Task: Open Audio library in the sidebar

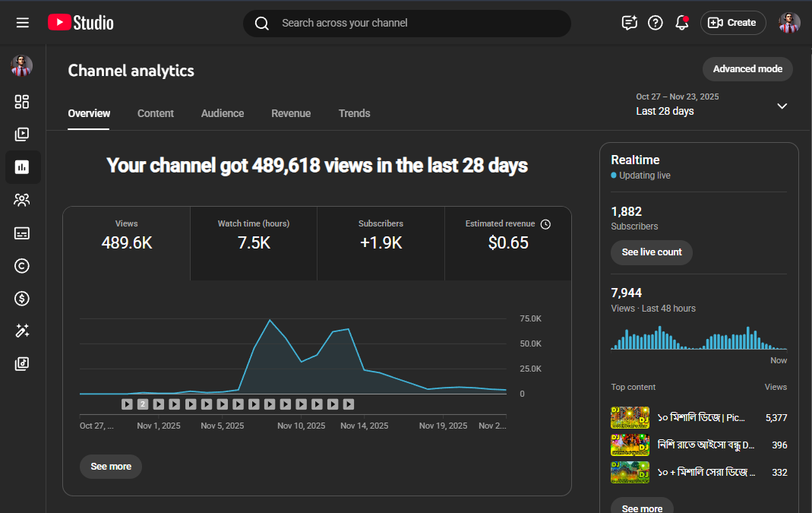Action: click(22, 364)
